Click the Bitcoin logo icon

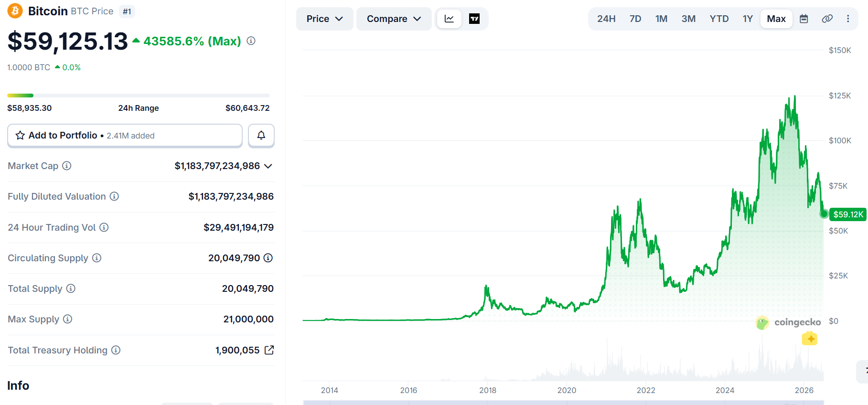(15, 11)
